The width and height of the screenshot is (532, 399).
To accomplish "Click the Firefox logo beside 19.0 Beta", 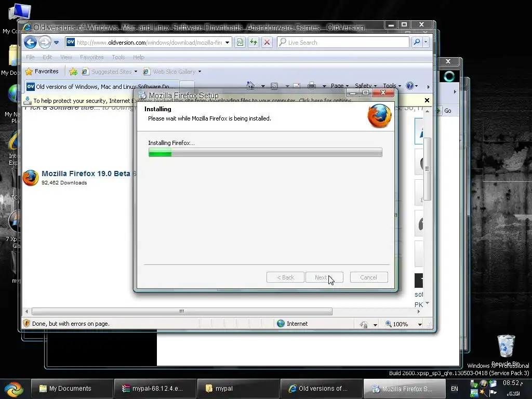I will (x=31, y=178).
